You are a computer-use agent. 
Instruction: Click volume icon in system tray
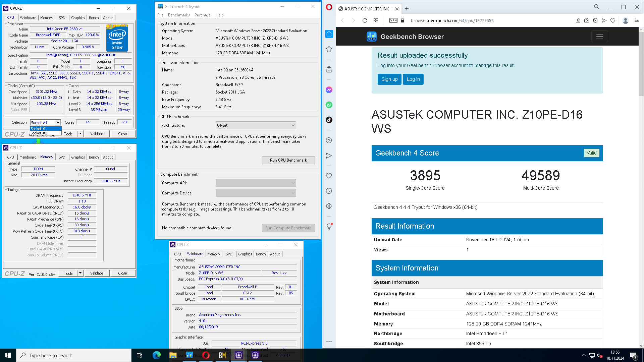click(600, 355)
